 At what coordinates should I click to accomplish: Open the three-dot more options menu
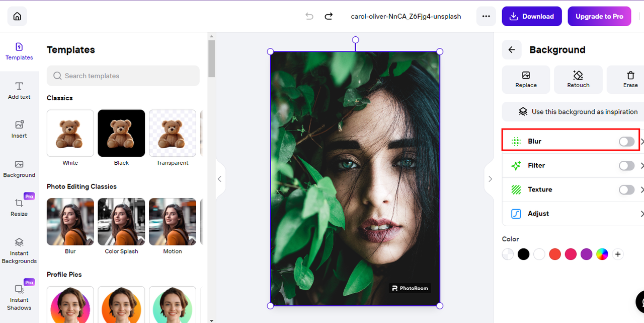point(486,16)
